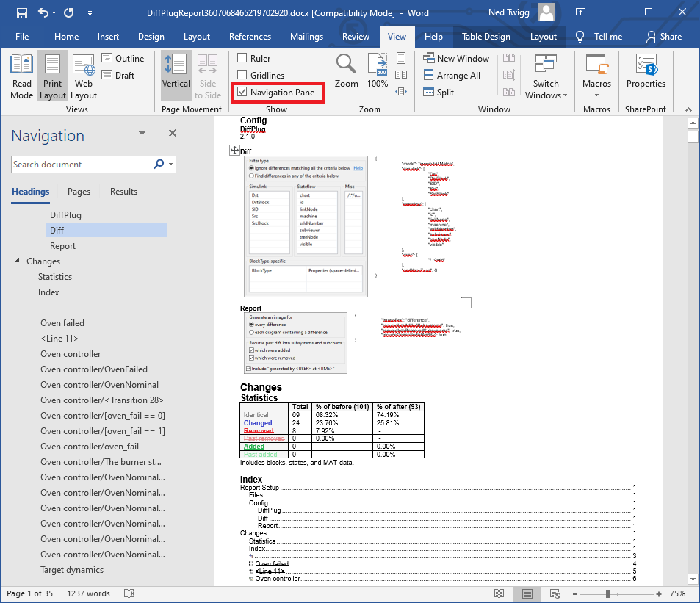The image size is (700, 603).
Task: Open Read Mode view
Action: (21, 77)
